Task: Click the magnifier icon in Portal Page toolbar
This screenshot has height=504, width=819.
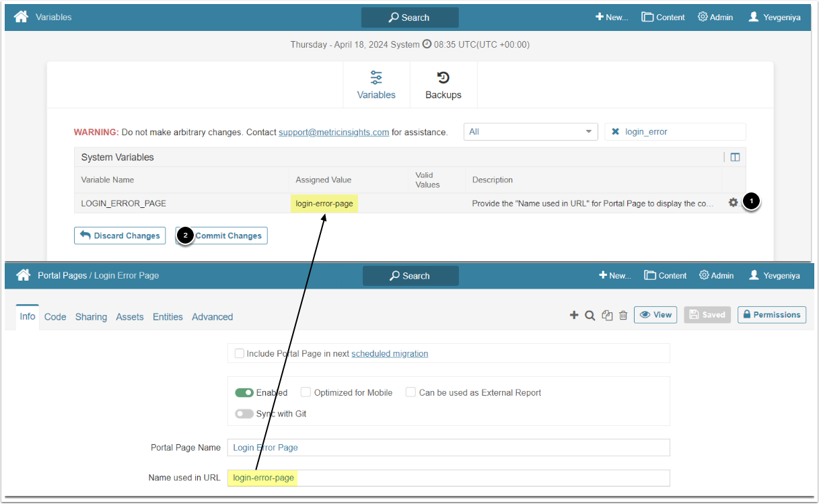Action: [590, 315]
